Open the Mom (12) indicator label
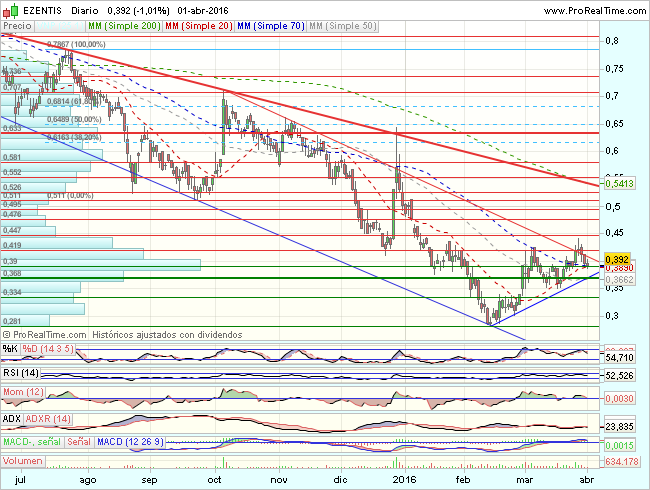Screen dimensions: 650x490 [x=23, y=392]
